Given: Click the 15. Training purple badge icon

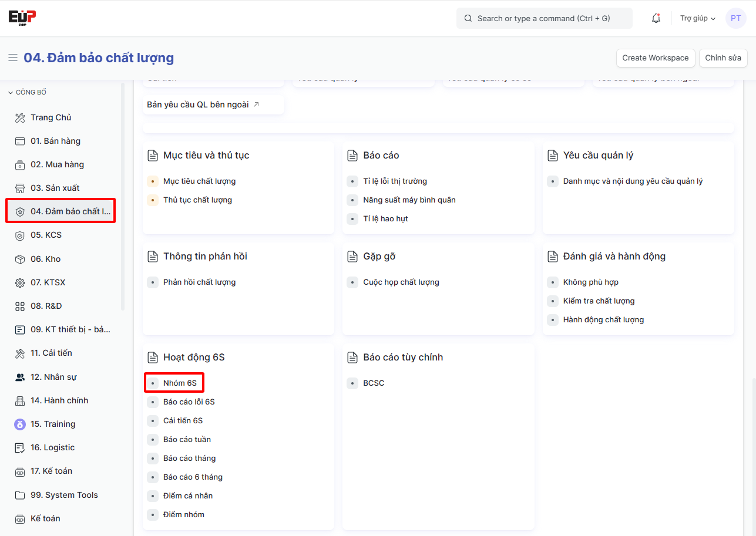Looking at the screenshot, I should pyautogui.click(x=20, y=424).
